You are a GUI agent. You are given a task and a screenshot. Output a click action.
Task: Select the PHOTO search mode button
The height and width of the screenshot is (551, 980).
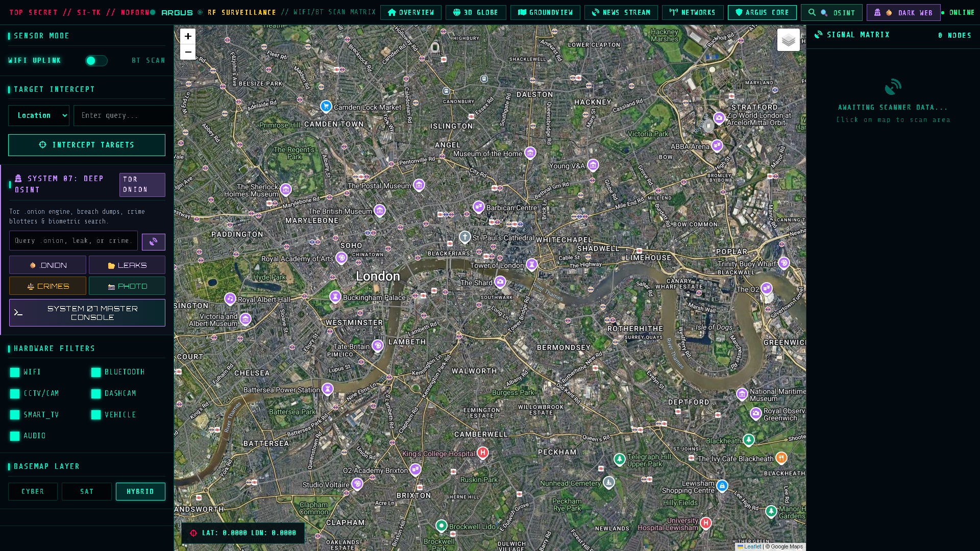click(x=127, y=286)
